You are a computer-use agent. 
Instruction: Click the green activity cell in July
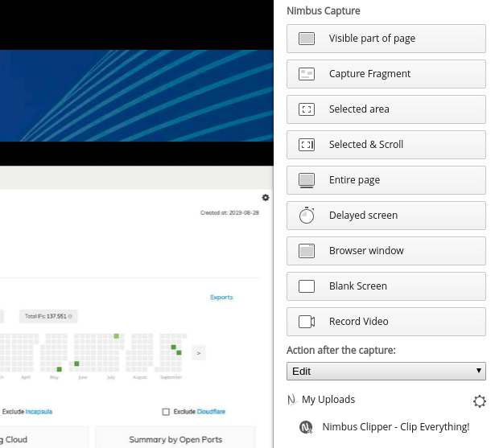point(116,336)
